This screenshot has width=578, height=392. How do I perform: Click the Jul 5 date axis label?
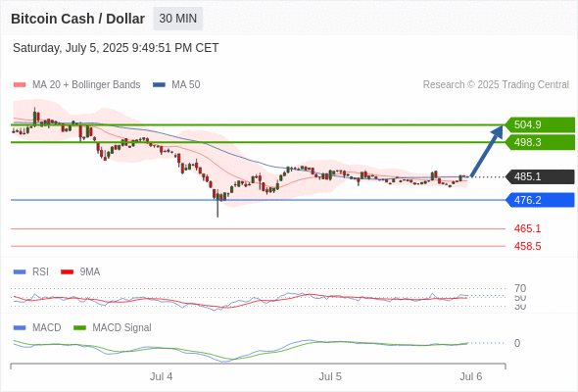tap(330, 376)
